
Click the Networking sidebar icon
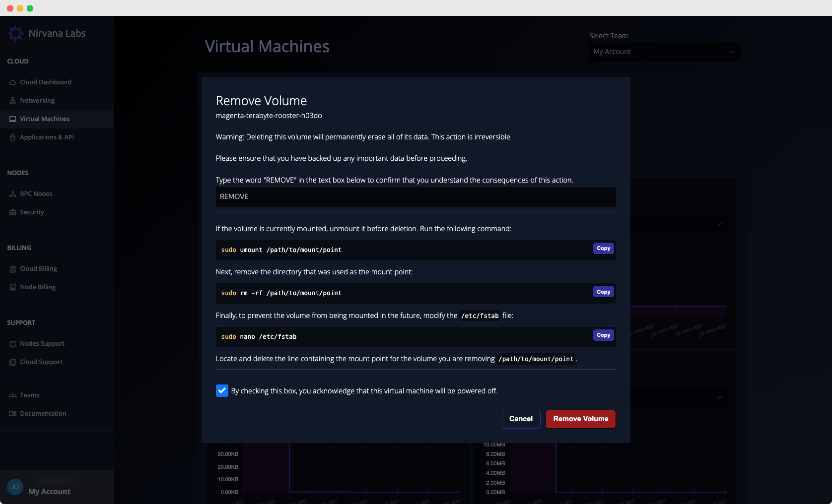coord(13,101)
